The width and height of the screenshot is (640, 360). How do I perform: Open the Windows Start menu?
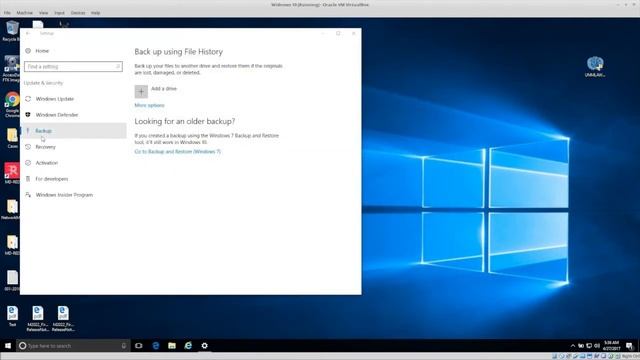click(x=8, y=346)
